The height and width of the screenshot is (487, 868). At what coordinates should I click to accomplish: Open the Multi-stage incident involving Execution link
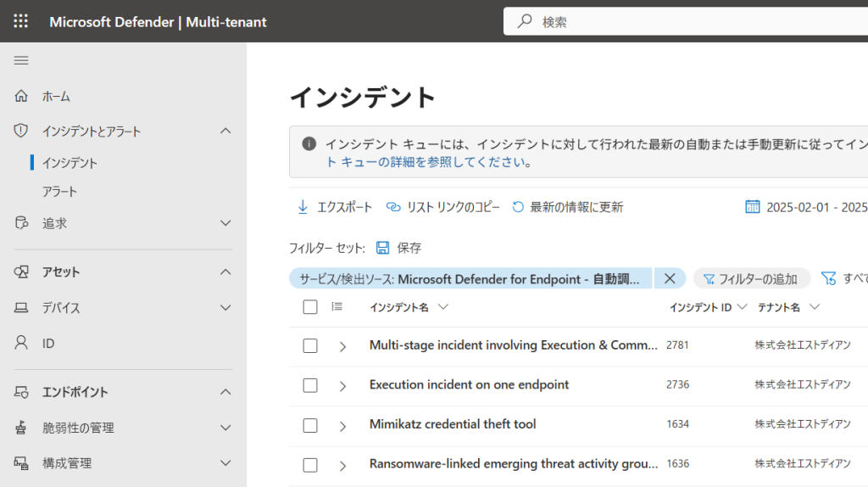(x=513, y=345)
